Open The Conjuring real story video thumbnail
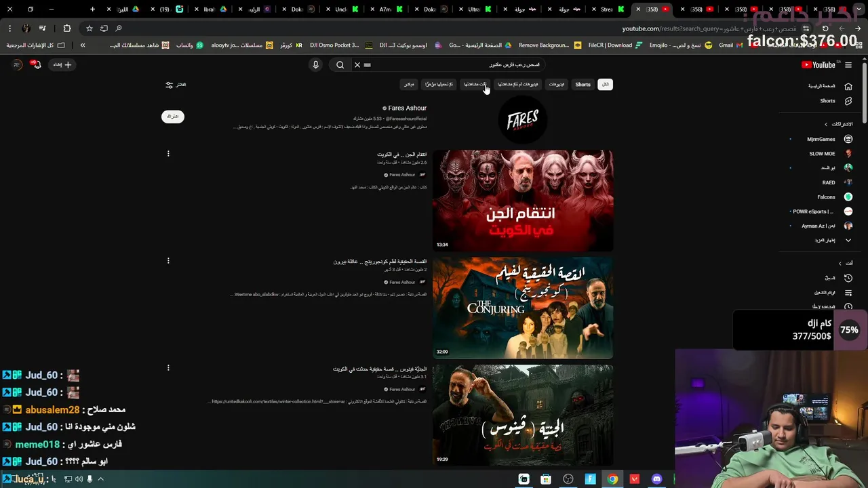This screenshot has height=488, width=868. [523, 308]
